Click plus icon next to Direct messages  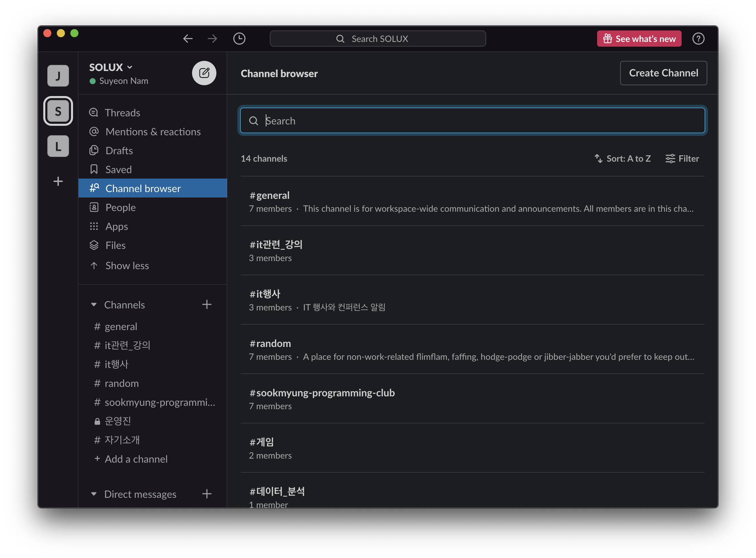[x=207, y=494]
